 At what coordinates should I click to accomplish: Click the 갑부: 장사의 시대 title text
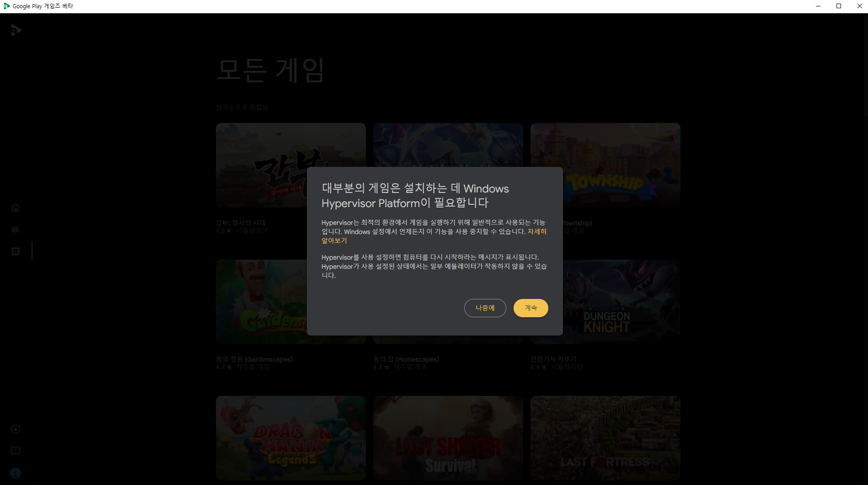(x=241, y=223)
